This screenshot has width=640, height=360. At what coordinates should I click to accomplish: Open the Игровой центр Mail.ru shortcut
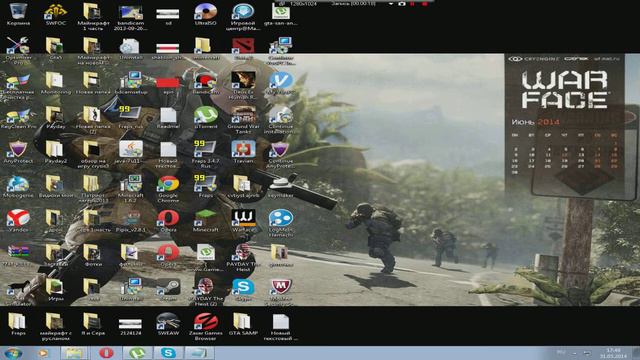243,16
